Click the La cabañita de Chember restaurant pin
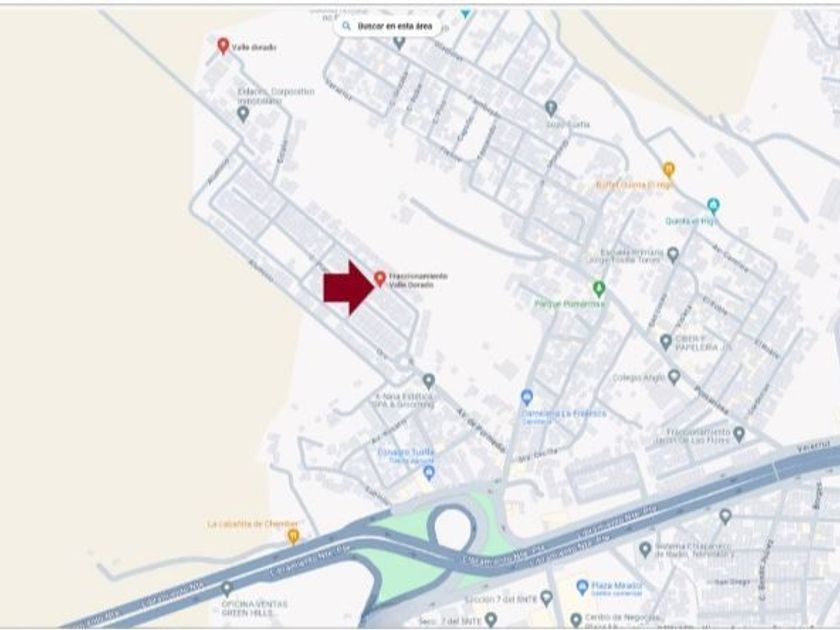Viewport: 840px width, 630px height. (x=293, y=536)
